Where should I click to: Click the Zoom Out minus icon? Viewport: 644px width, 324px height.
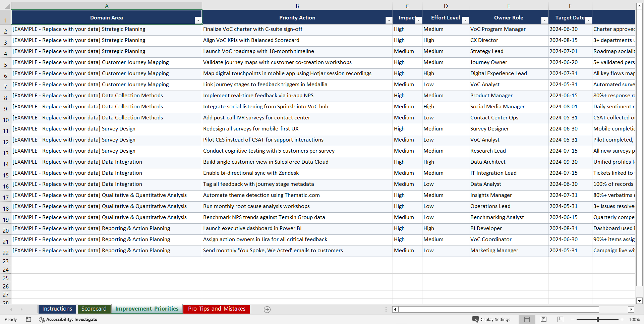(573, 319)
